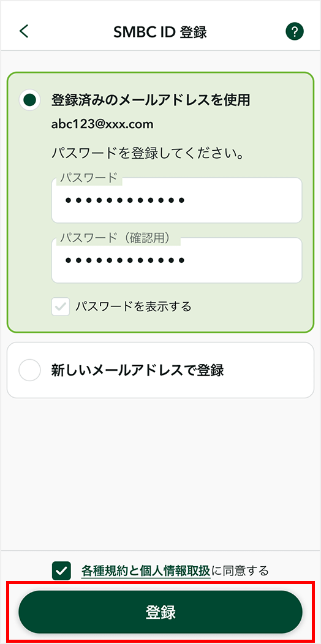Viewport: 321px width, 644px height.
Task: Open help via the question mark icon
Action: click(x=294, y=32)
